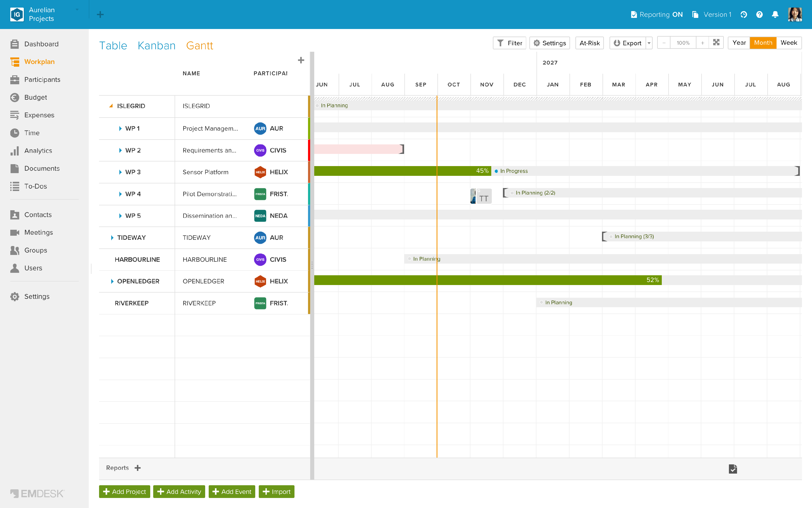Open the Analytics bar chart icon
This screenshot has height=508, width=812.
click(14, 151)
